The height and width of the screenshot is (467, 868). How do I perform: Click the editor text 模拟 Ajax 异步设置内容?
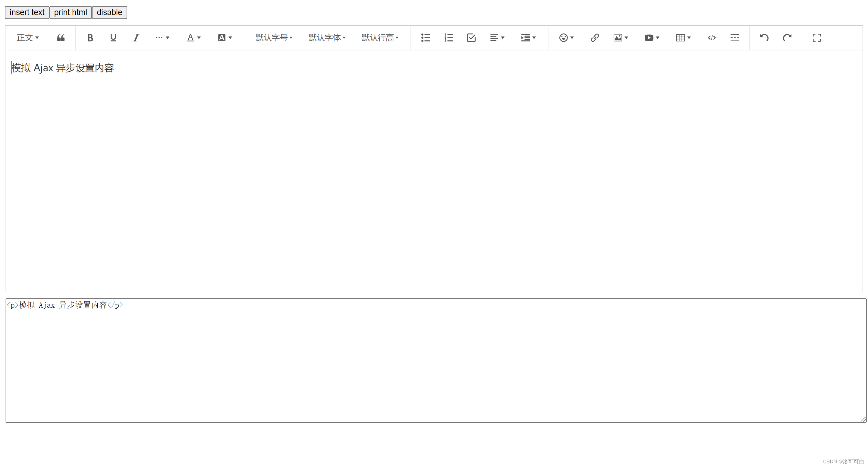pyautogui.click(x=63, y=68)
